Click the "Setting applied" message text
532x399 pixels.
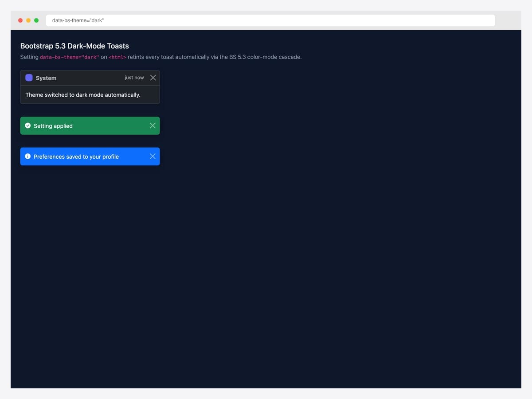[x=53, y=126]
